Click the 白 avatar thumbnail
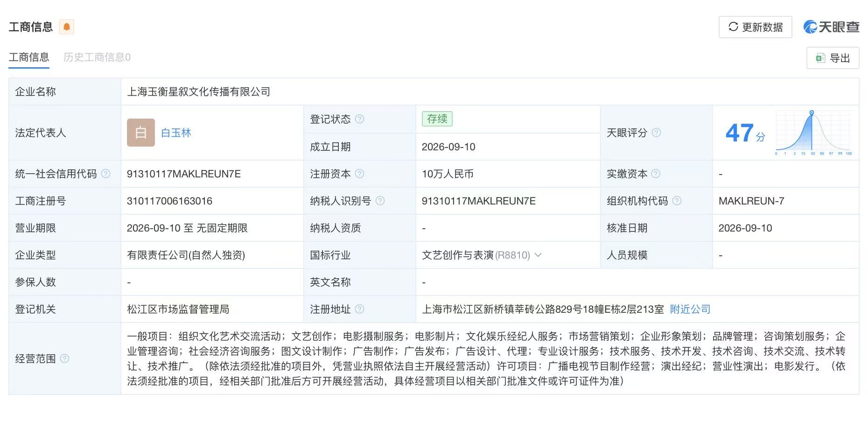Viewport: 868px width, 422px height. pos(141,133)
